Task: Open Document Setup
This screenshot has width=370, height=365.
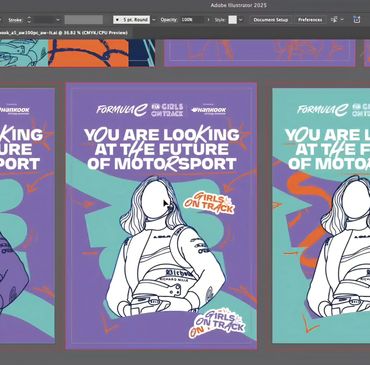Action: tap(271, 20)
